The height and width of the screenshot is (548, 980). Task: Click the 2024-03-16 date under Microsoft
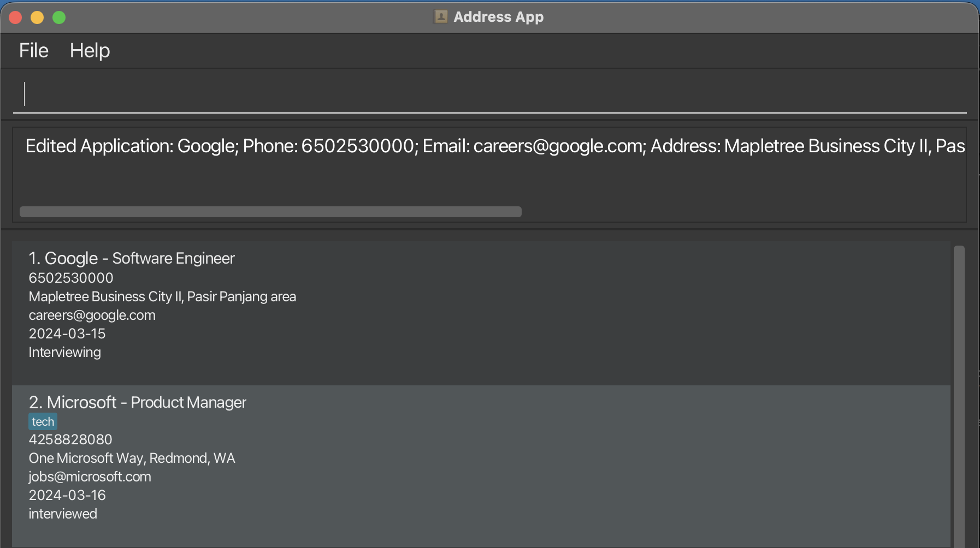[x=67, y=495]
